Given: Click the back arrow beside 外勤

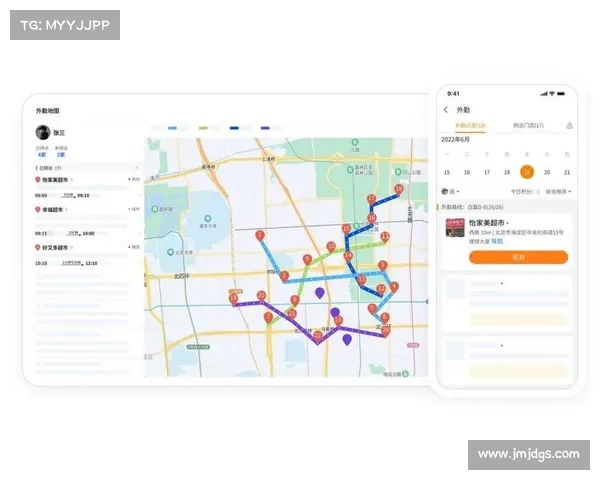Looking at the screenshot, I should (x=446, y=109).
